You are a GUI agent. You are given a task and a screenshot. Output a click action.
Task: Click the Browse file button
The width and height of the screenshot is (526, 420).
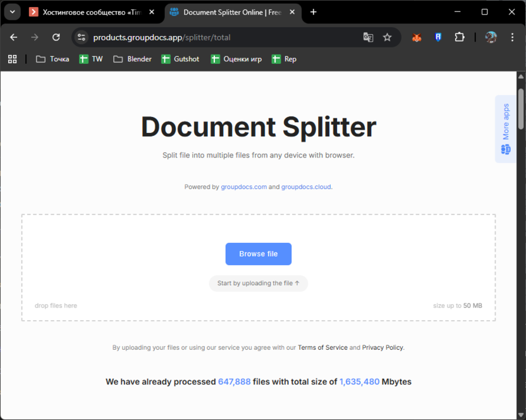click(258, 254)
